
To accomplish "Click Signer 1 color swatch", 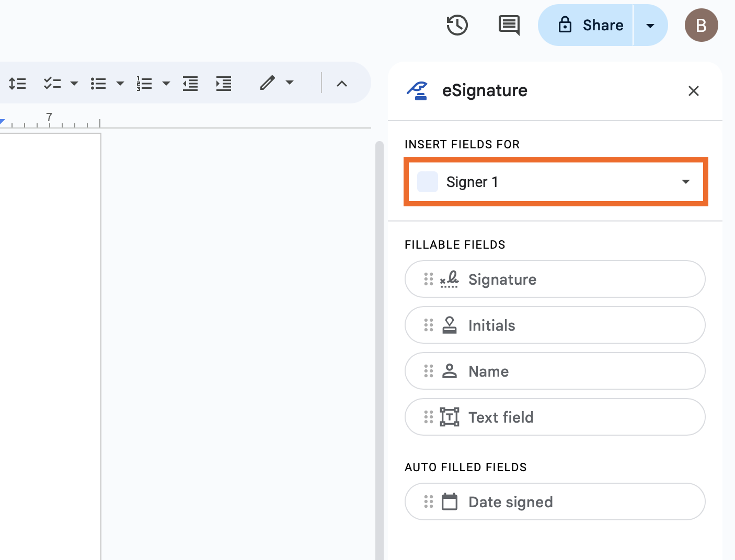I will [x=428, y=182].
